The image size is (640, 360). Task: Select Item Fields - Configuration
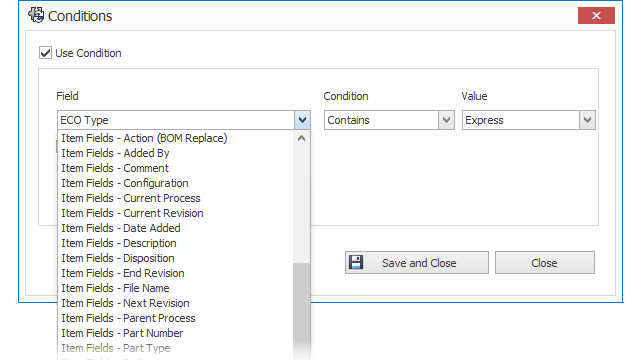pos(176,183)
